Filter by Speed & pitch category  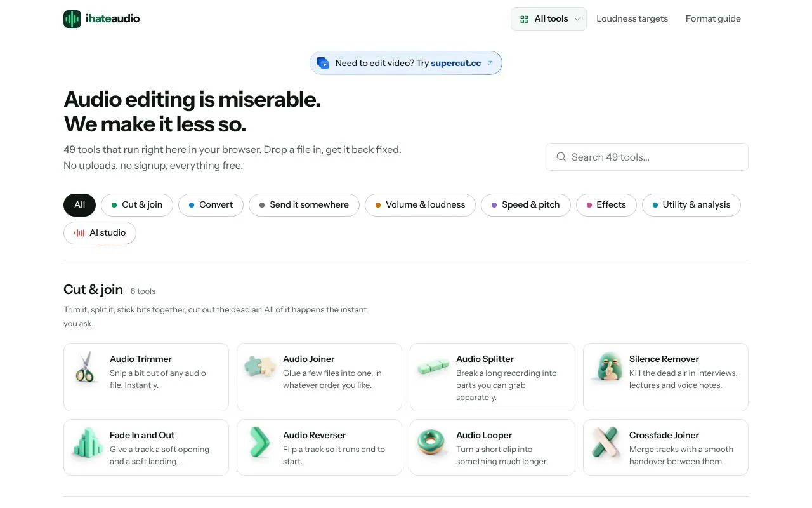(x=525, y=205)
